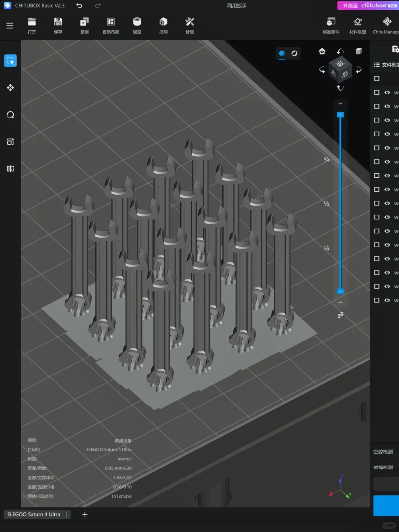Click the print time value 1h12m39s
The image size is (399, 532).
click(121, 496)
